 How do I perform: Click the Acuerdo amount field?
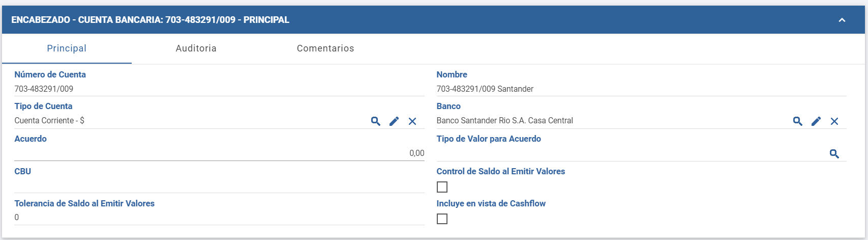(219, 153)
